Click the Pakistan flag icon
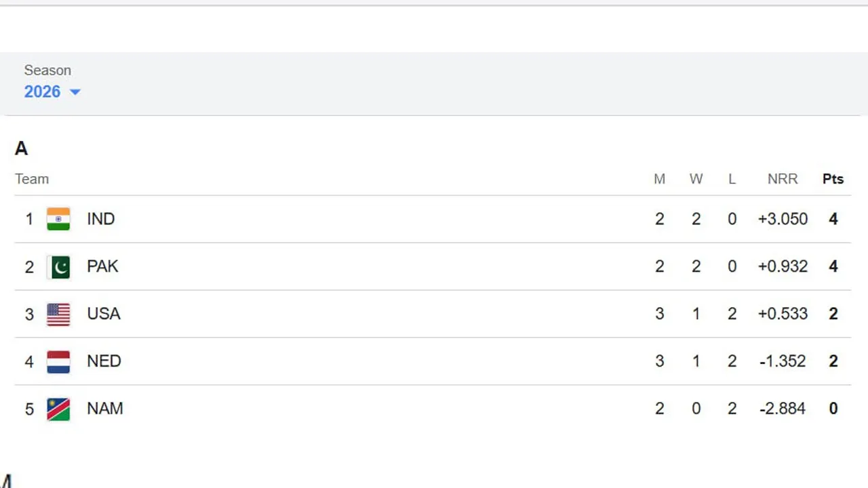 (58, 266)
